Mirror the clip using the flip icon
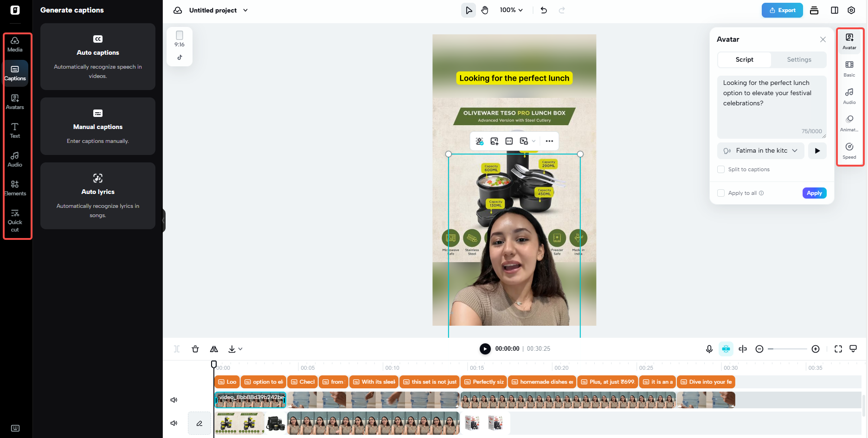This screenshot has height=438, width=868. pos(214,348)
